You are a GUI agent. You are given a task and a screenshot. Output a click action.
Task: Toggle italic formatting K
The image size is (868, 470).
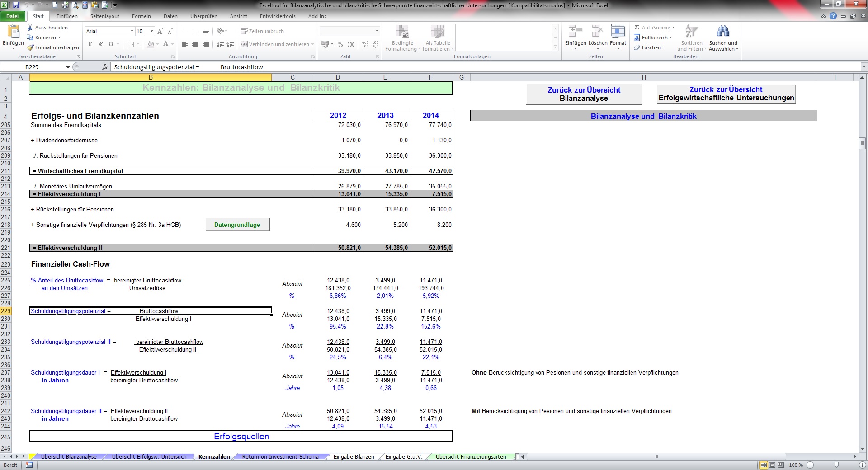point(100,44)
